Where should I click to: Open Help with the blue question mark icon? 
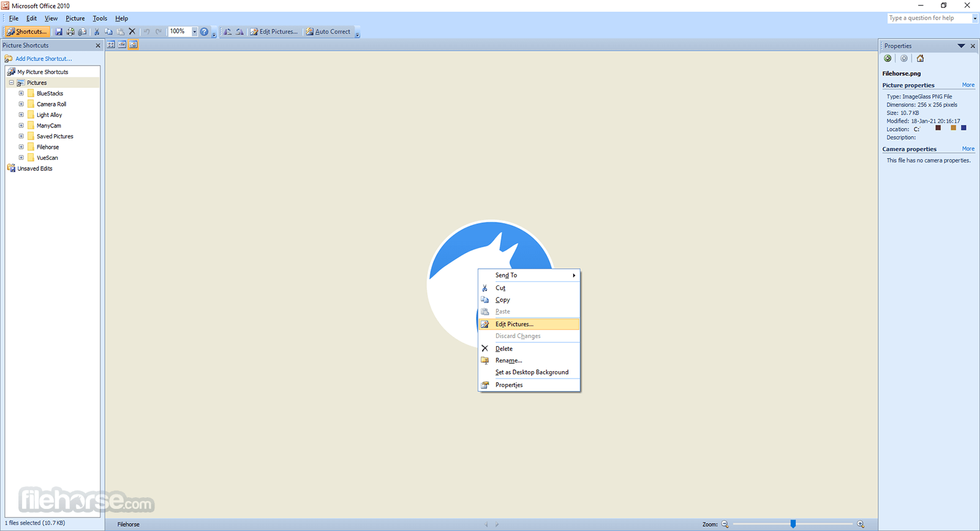point(204,31)
